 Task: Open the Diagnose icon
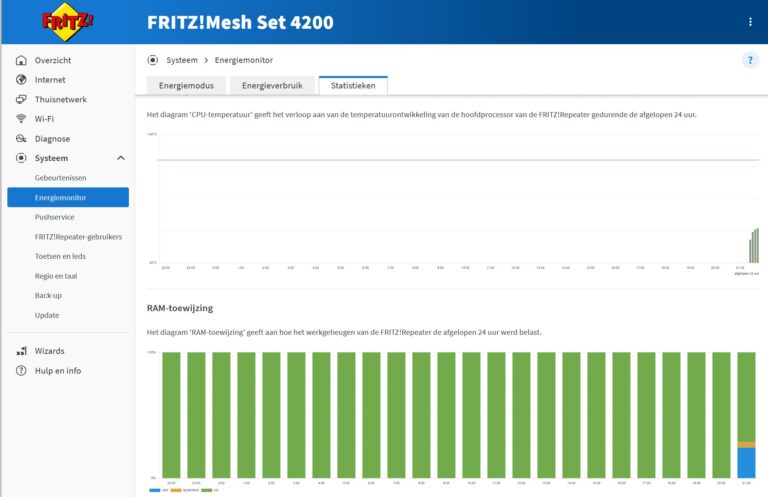tap(21, 139)
